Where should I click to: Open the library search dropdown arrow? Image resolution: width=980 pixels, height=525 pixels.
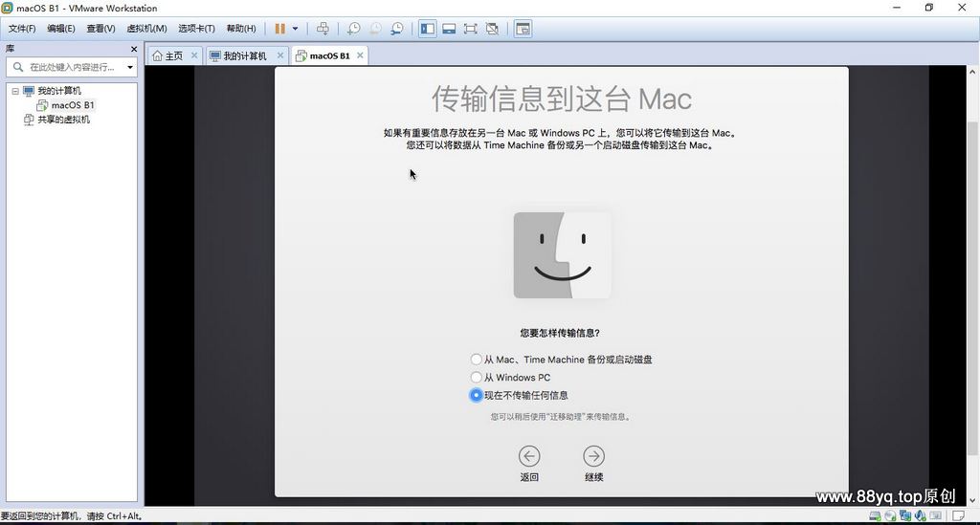coord(130,67)
